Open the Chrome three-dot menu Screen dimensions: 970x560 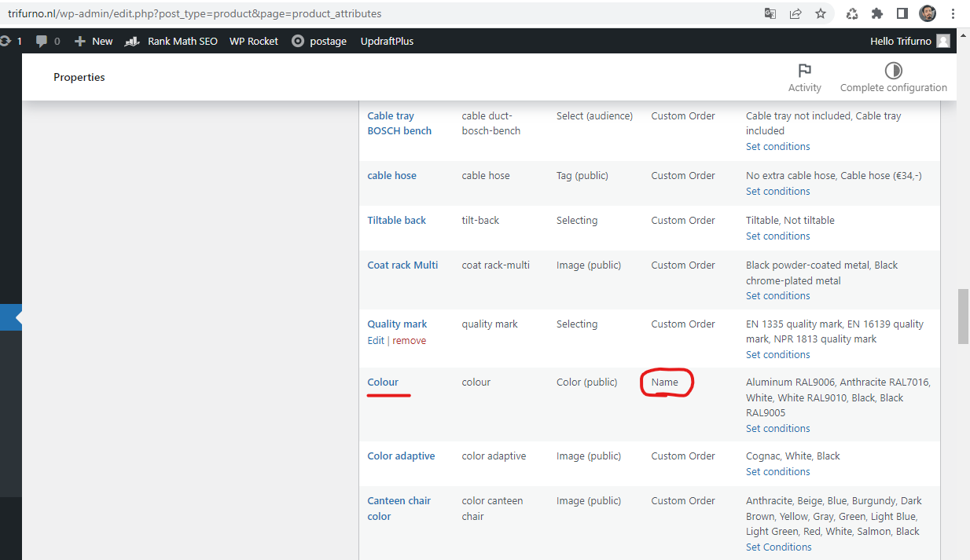(x=953, y=13)
